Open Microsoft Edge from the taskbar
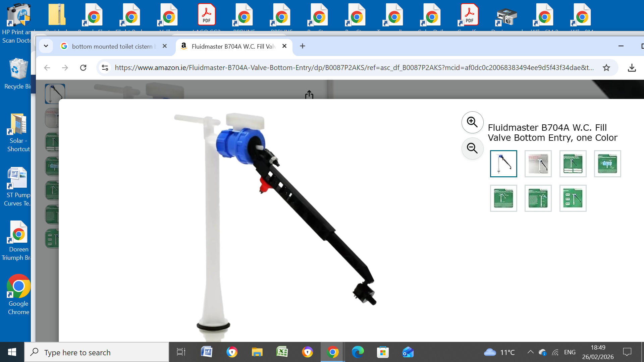Image resolution: width=644 pixels, height=362 pixels. [x=358, y=352]
